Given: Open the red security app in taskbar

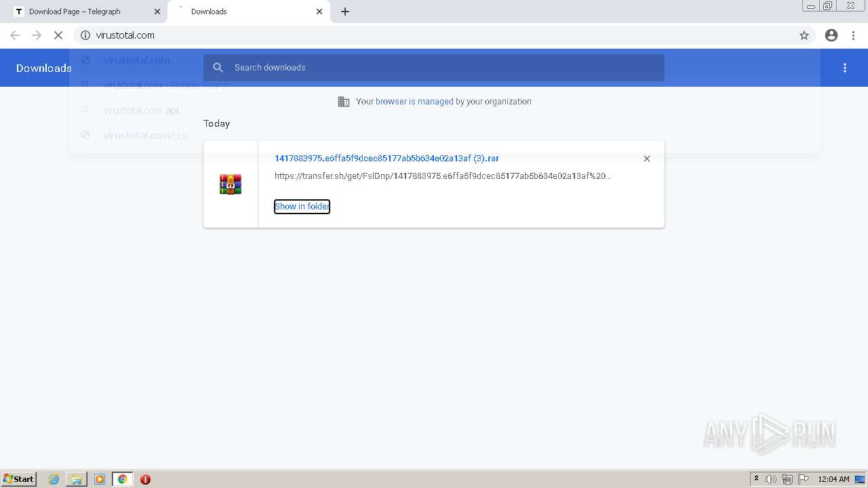Looking at the screenshot, I should pos(145,479).
